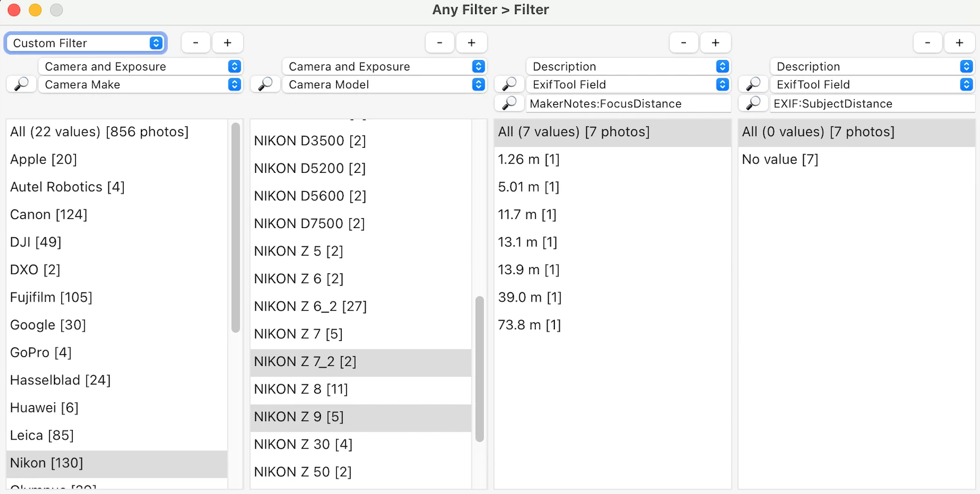980x494 pixels.
Task: Select 'NIKON Z 6 [2]' model
Action: (x=361, y=279)
